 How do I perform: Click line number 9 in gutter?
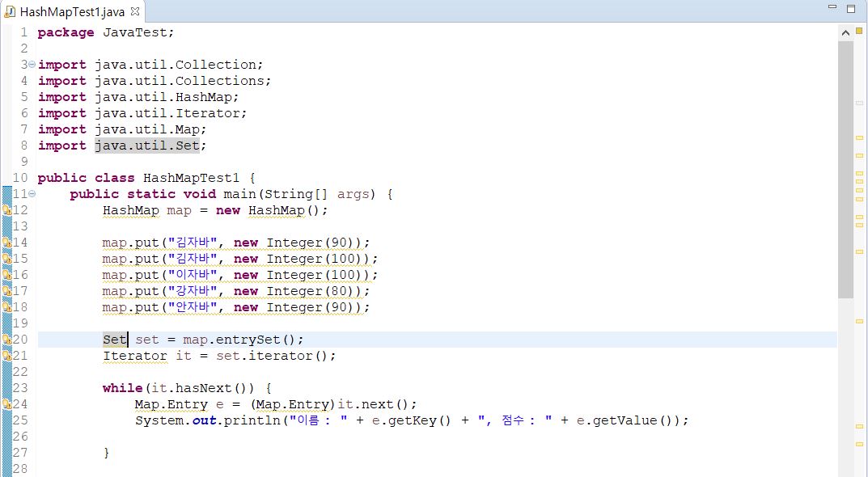tap(23, 162)
